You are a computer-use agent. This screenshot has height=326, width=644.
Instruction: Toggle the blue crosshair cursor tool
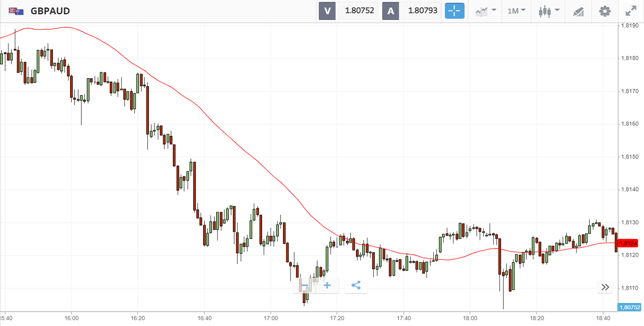(x=454, y=11)
